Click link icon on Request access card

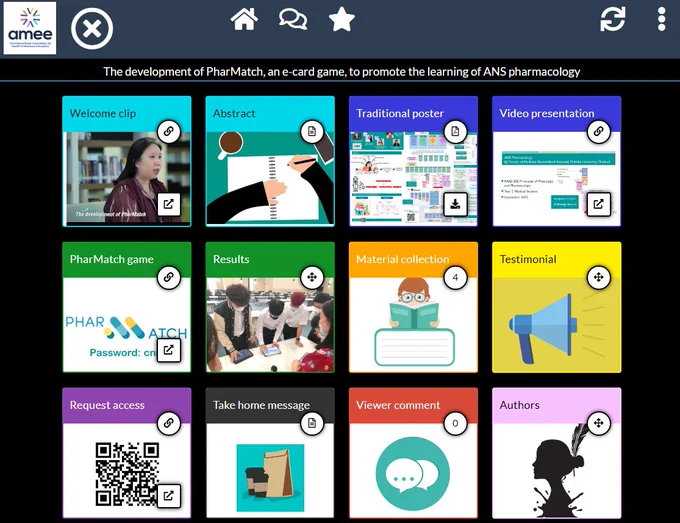[169, 422]
